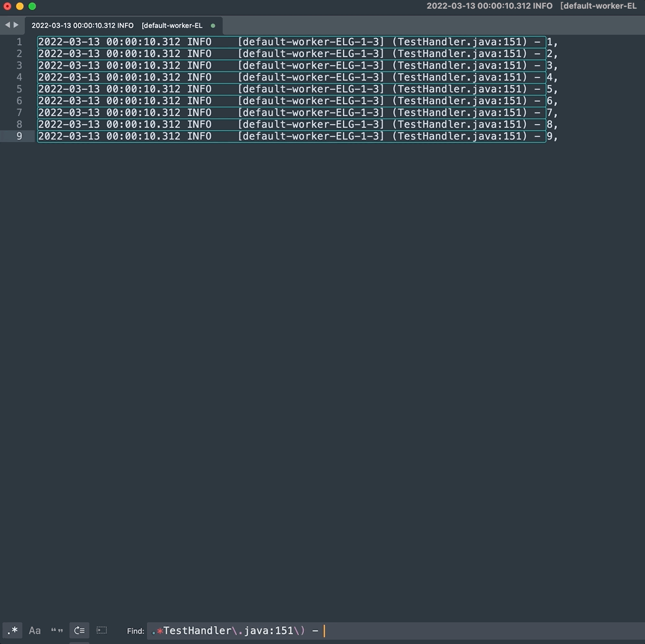Toggle wrap search option
The image size is (645, 644).
click(x=79, y=630)
